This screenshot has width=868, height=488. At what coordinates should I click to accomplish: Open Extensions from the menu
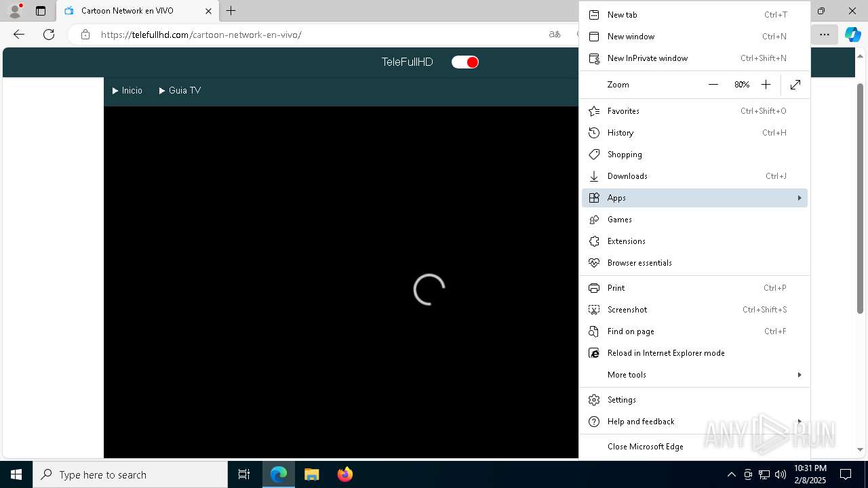click(x=694, y=241)
